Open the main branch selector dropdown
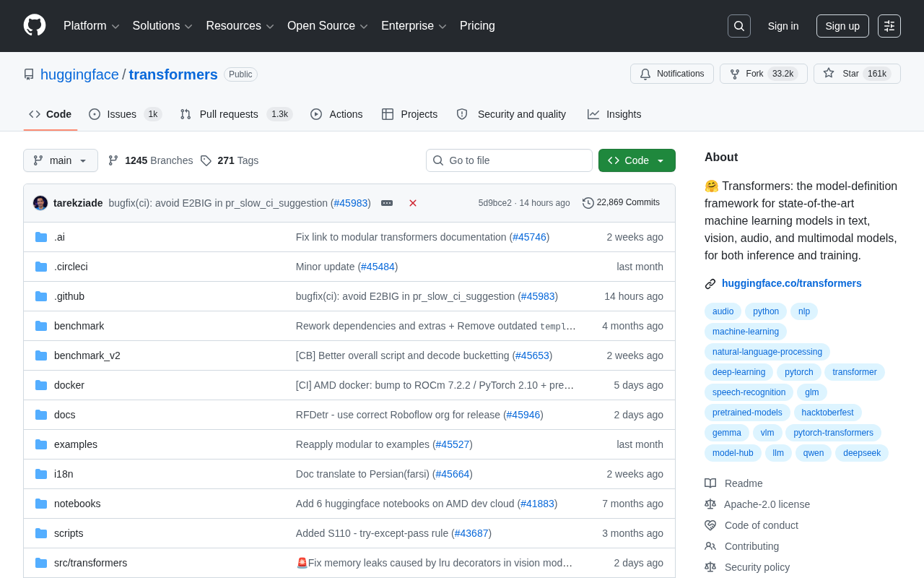Screen dimensions: 924x578 61,160
